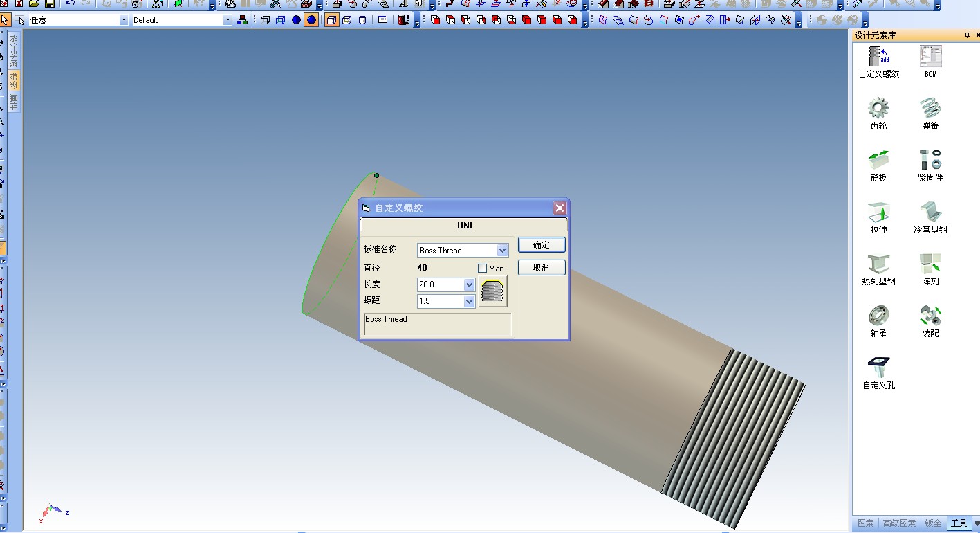980x533 pixels.
Task: Toggle the plain blue sphere shading mode
Action: [x=296, y=20]
